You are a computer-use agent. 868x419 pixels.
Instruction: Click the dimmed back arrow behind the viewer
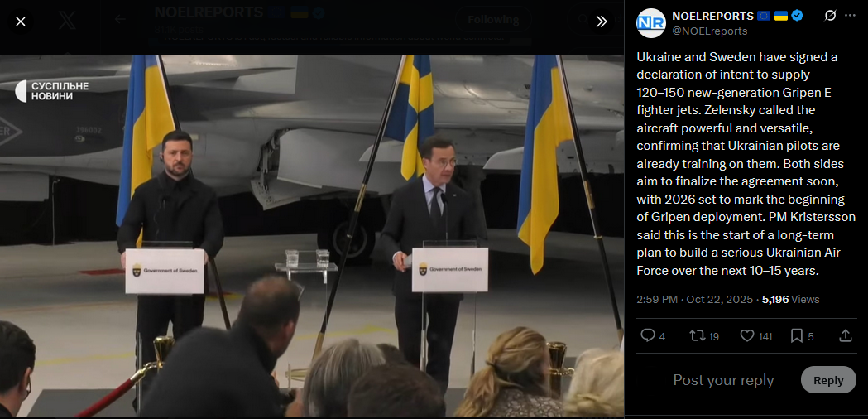click(120, 19)
